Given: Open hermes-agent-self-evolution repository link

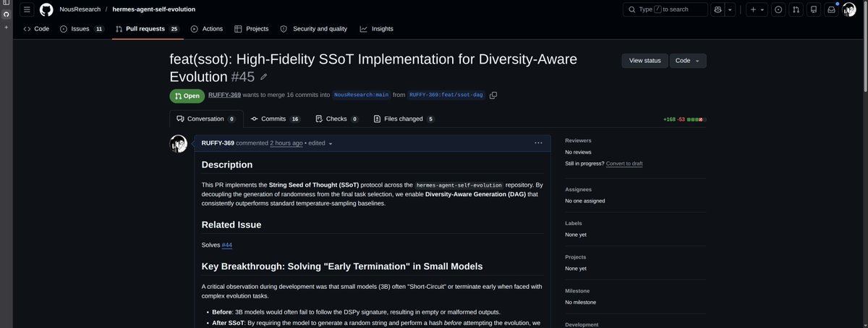Looking at the screenshot, I should pyautogui.click(x=153, y=9).
